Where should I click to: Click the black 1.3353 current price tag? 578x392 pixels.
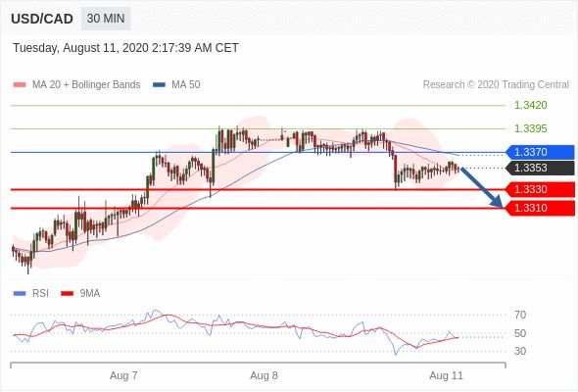tap(540, 169)
